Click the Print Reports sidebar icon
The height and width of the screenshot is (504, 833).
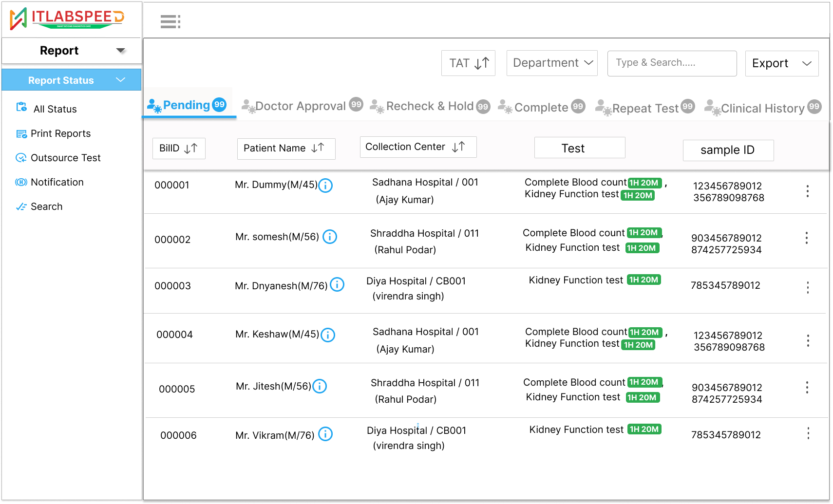pyautogui.click(x=21, y=134)
